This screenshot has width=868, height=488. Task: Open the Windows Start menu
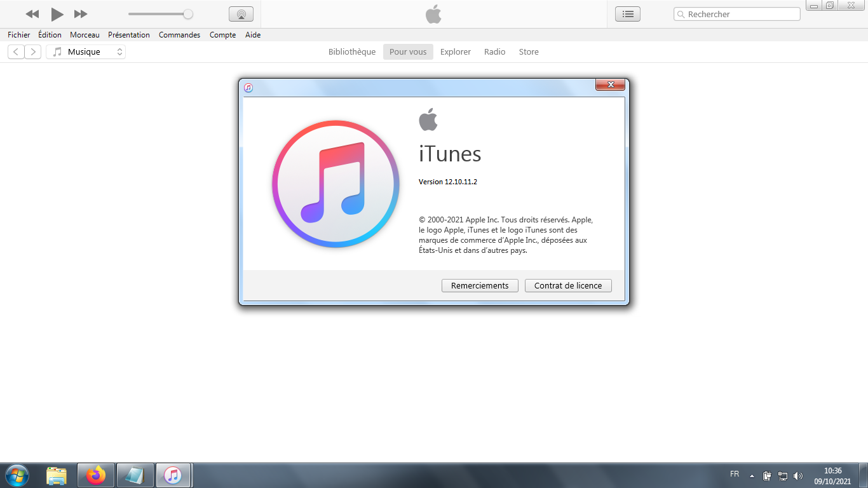pyautogui.click(x=17, y=475)
